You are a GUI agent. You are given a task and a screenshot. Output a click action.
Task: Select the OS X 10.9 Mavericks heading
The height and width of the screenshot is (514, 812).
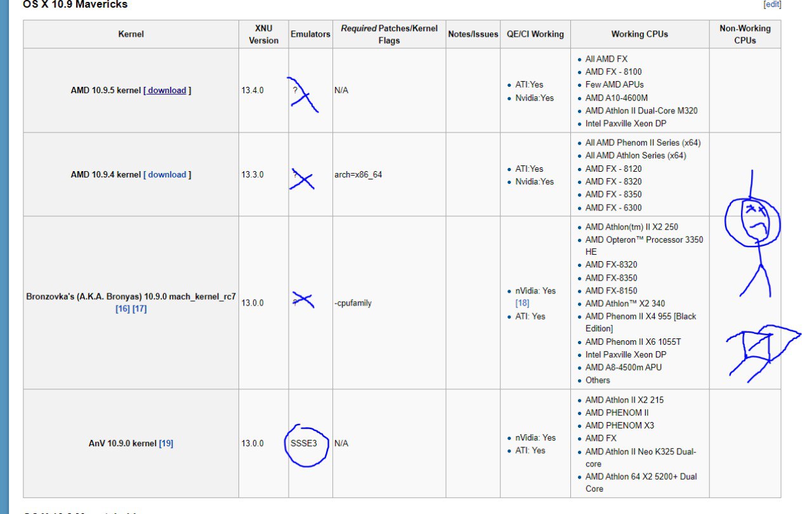(75, 4)
